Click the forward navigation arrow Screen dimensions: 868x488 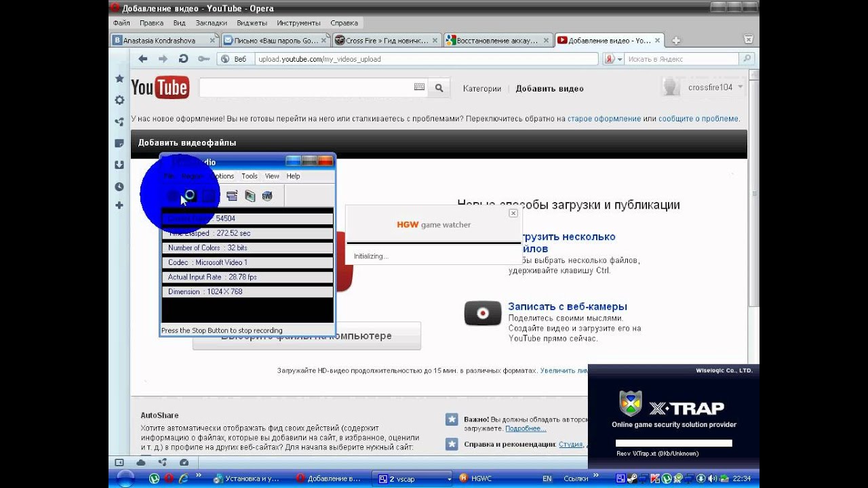pyautogui.click(x=163, y=59)
